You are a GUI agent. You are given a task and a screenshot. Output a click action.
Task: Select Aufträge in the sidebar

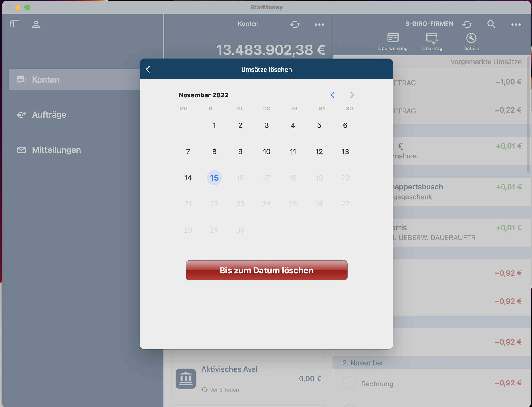[49, 115]
